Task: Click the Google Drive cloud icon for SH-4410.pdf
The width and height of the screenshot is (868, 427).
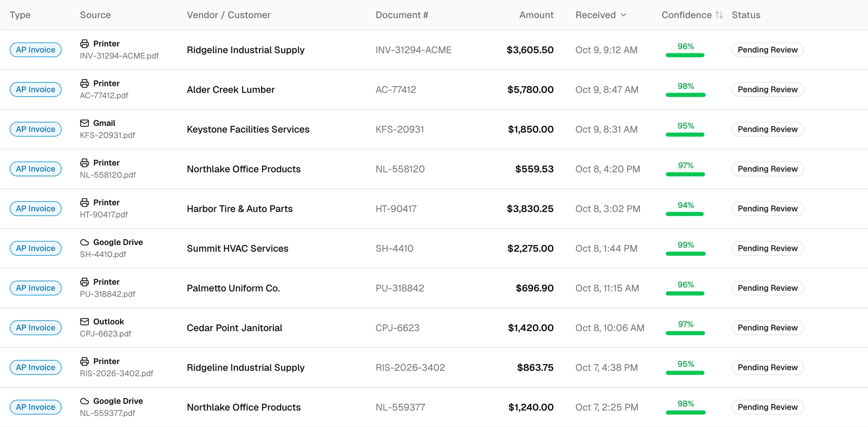Action: [85, 242]
